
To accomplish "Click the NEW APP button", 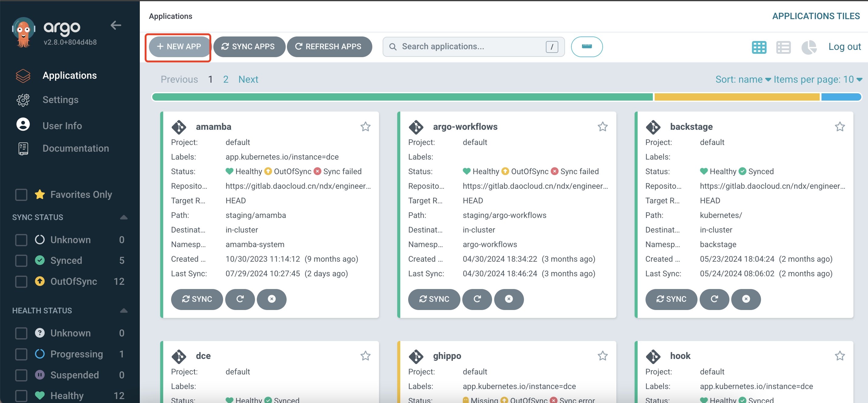I will click(179, 46).
